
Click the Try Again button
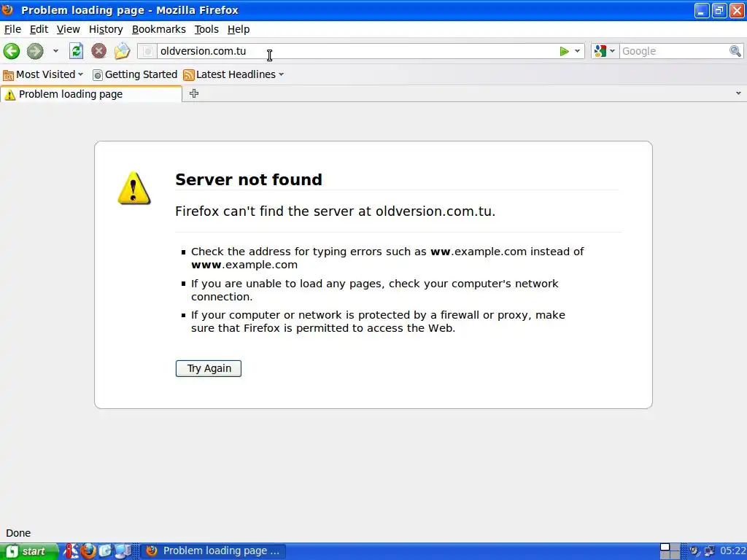pos(209,368)
